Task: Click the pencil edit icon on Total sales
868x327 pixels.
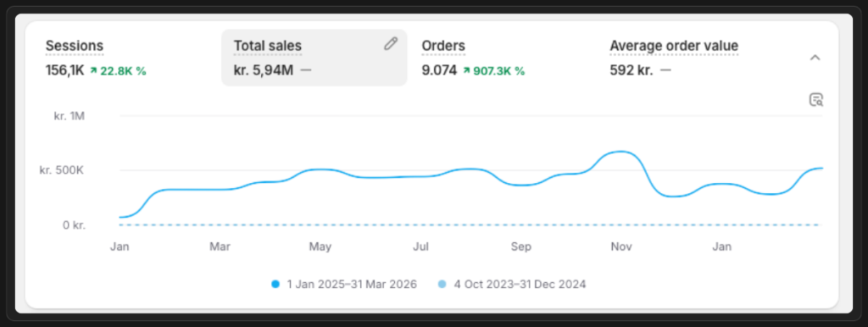Action: tap(391, 44)
